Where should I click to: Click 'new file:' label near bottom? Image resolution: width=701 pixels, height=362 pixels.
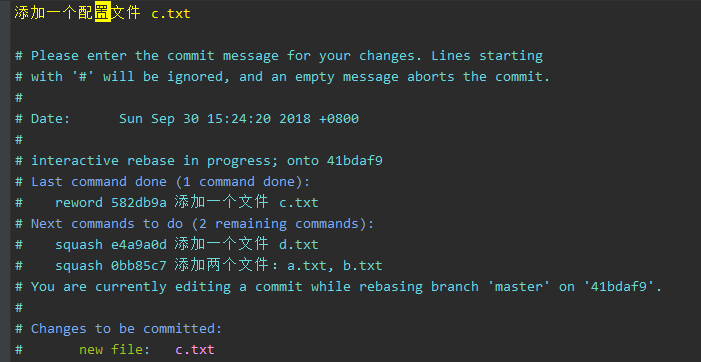[x=114, y=349]
